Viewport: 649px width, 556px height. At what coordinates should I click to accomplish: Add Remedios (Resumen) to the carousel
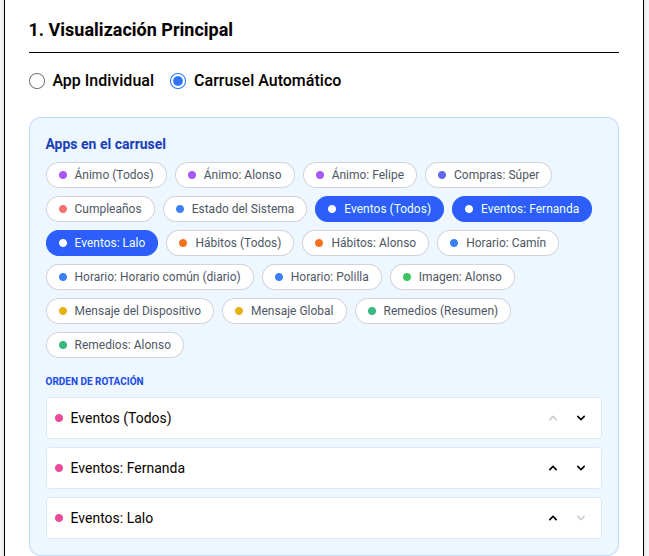coord(433,310)
